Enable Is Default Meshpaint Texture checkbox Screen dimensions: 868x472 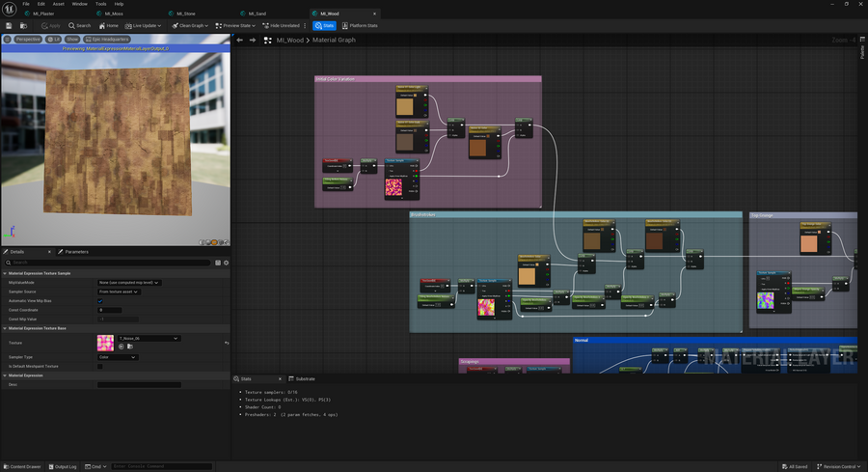click(x=100, y=367)
